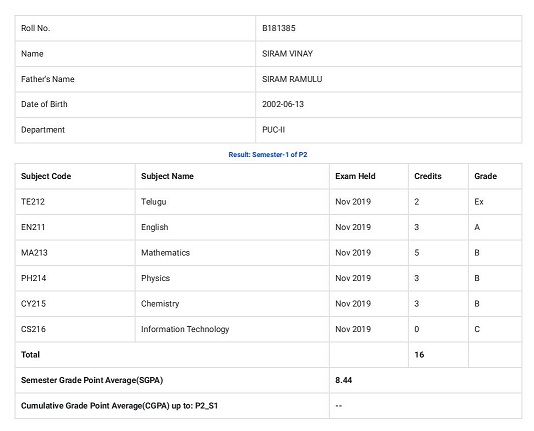The image size is (534, 431).
Task: Click the SGPA value 8.44
Action: (343, 380)
